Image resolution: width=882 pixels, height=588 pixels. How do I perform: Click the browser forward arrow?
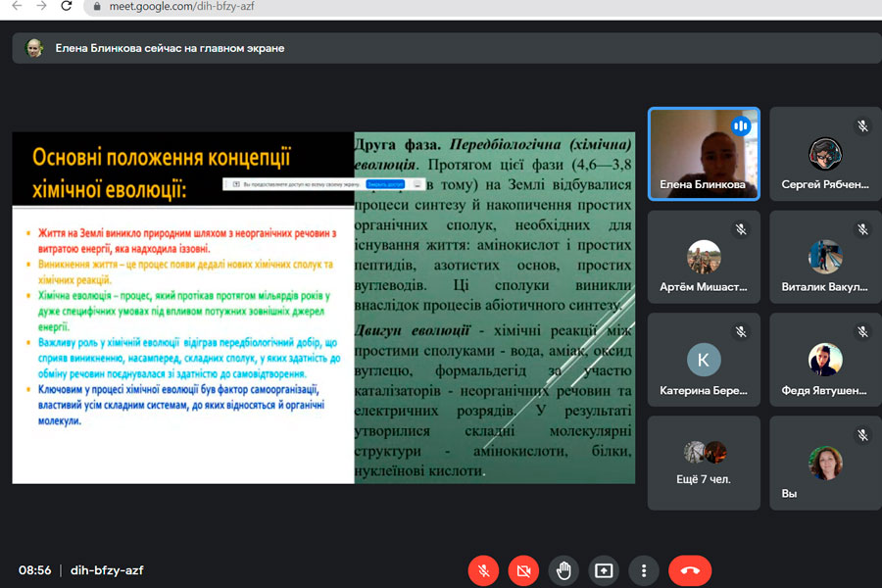(x=41, y=6)
